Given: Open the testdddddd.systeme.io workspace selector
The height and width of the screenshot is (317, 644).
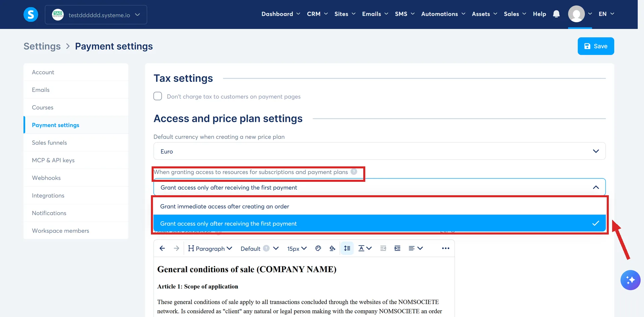Looking at the screenshot, I should click(x=96, y=15).
